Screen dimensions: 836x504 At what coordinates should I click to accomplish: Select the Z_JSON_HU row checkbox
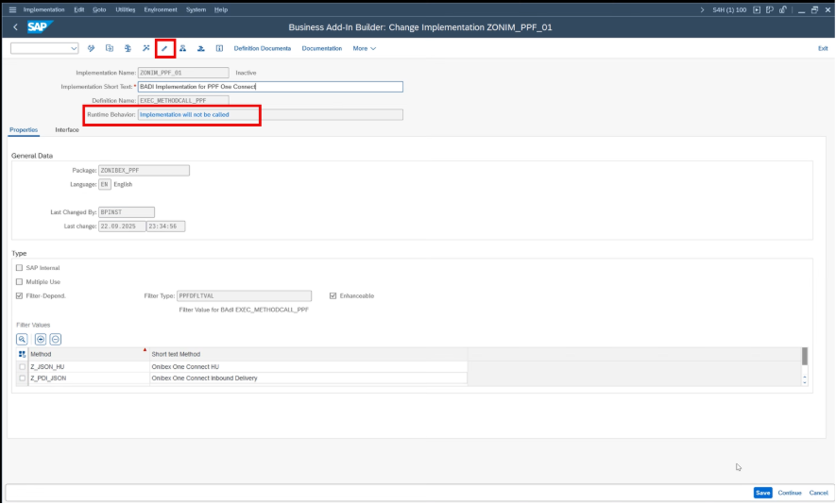22,366
